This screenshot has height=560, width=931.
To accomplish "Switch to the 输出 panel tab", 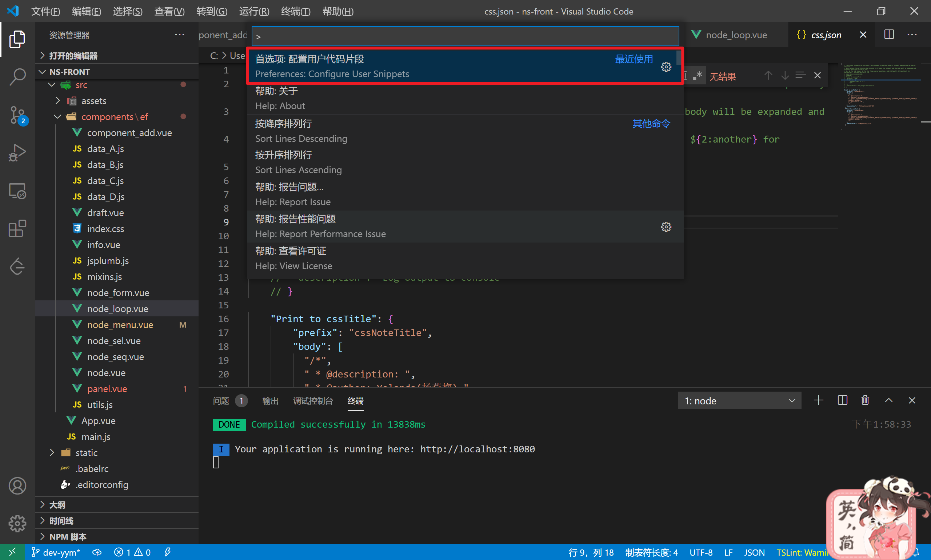I will coord(270,401).
